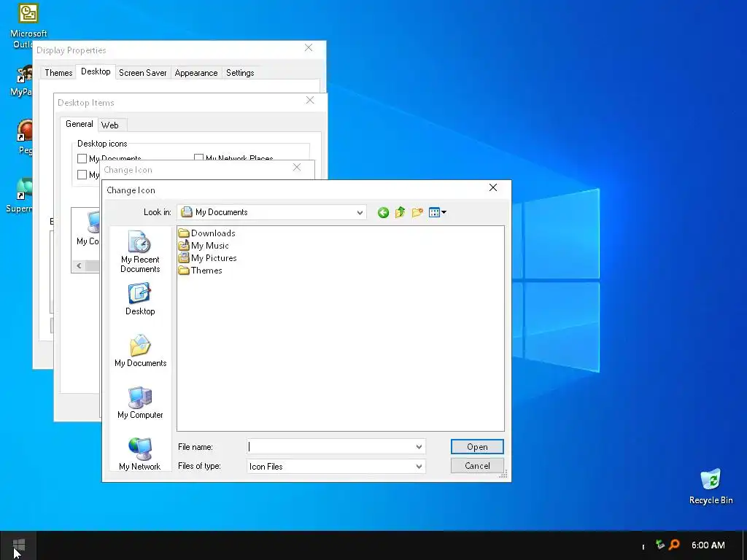
Task: Click the orange search tray icon
Action: (x=674, y=544)
